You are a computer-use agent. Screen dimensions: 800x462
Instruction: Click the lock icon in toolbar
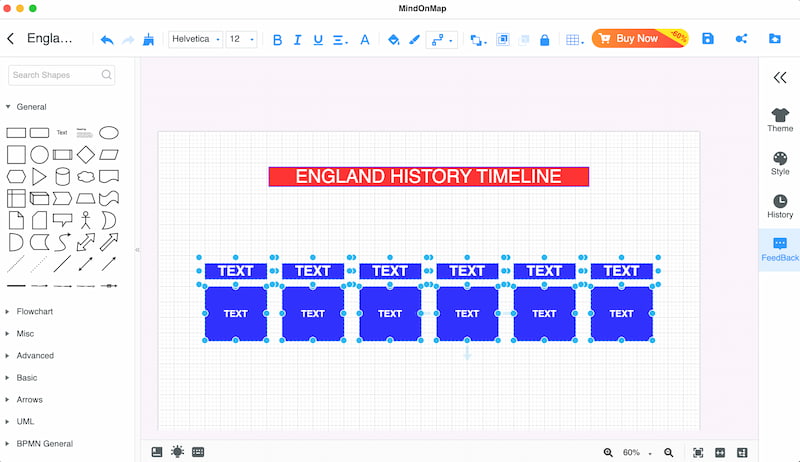point(544,40)
